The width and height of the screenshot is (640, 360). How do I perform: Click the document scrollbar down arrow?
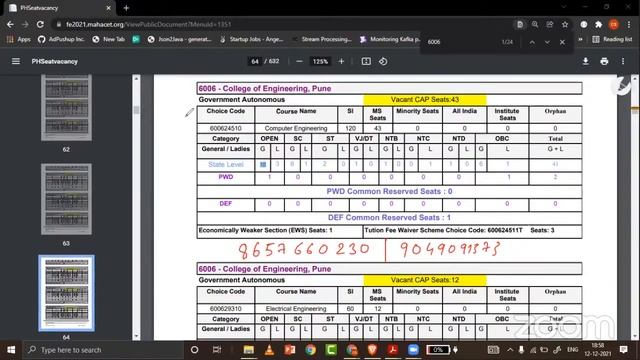click(x=635, y=337)
